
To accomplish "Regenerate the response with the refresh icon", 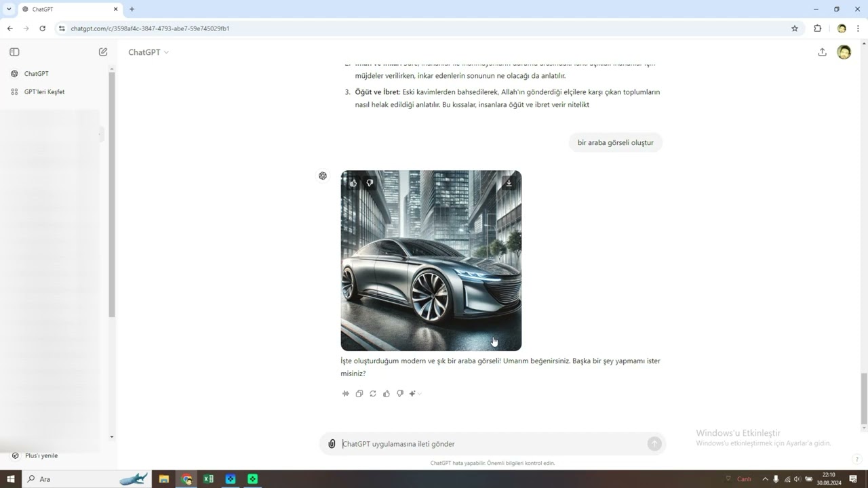I will 373,394.
